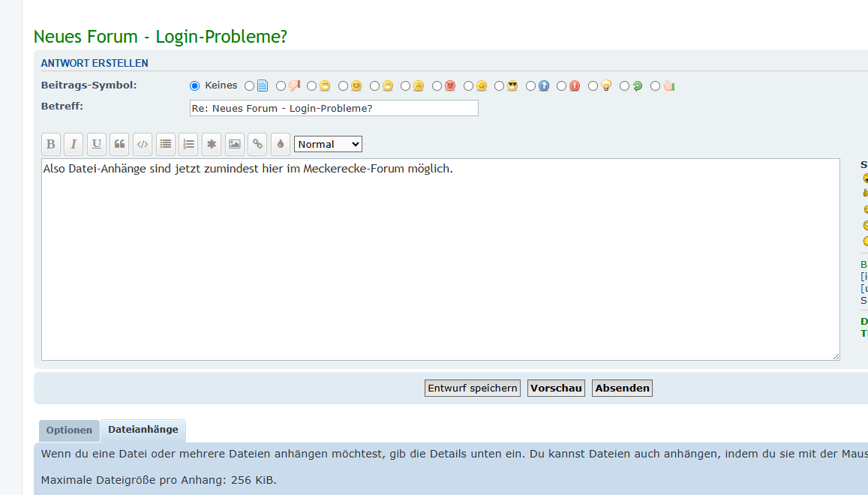The width and height of the screenshot is (868, 495).
Task: Insert a quote block
Action: pos(119,144)
